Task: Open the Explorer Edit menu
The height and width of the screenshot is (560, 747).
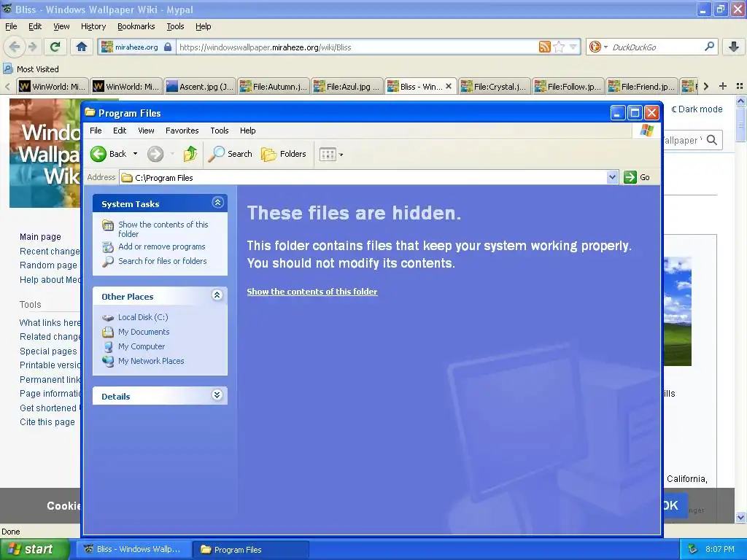Action: coord(120,131)
